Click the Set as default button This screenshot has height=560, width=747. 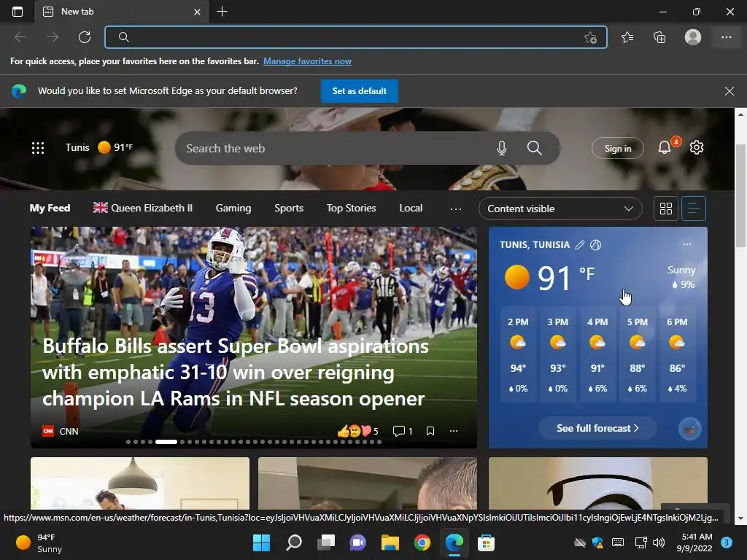[x=359, y=91]
